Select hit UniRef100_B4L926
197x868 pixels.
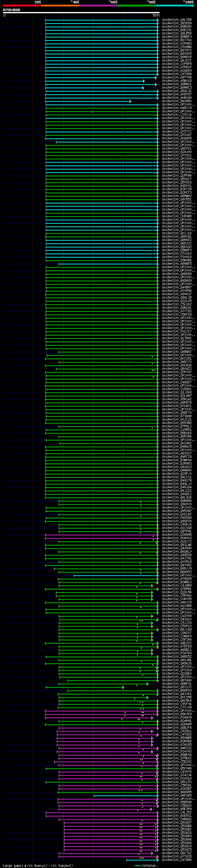(177, 497)
